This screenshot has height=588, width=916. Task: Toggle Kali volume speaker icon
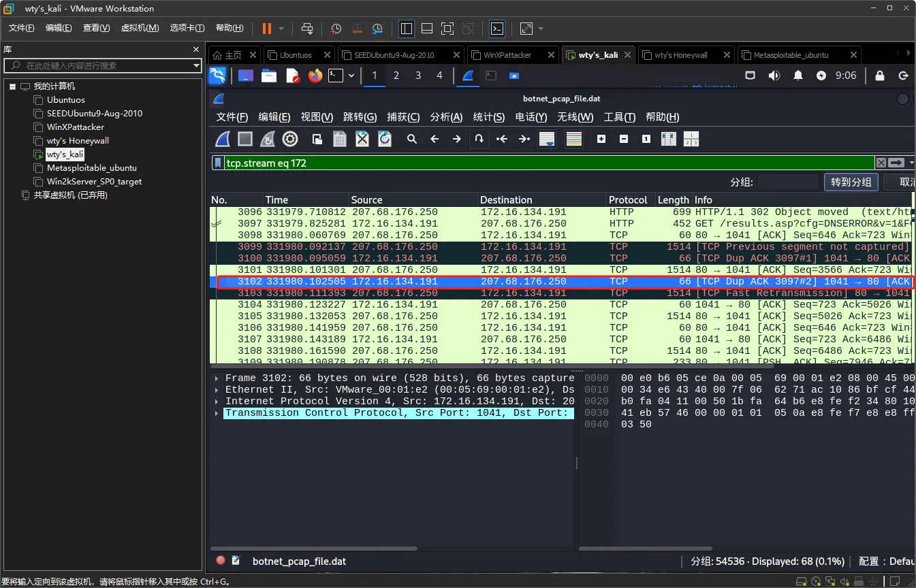pyautogui.click(x=774, y=76)
